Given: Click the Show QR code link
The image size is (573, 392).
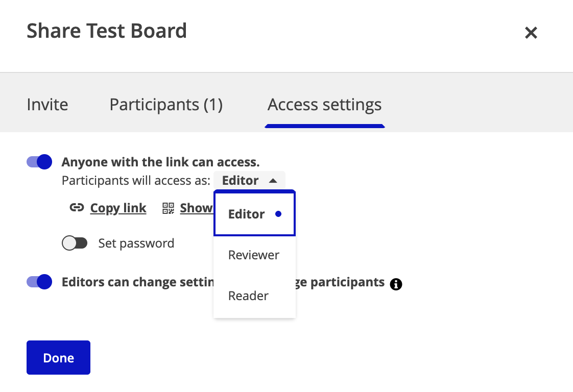Looking at the screenshot, I should point(196,208).
